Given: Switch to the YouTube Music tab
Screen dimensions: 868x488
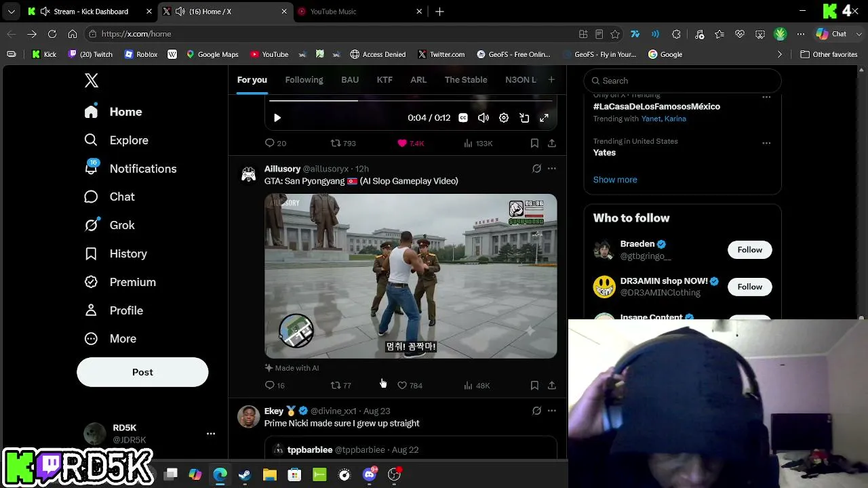Looking at the screenshot, I should pyautogui.click(x=359, y=12).
